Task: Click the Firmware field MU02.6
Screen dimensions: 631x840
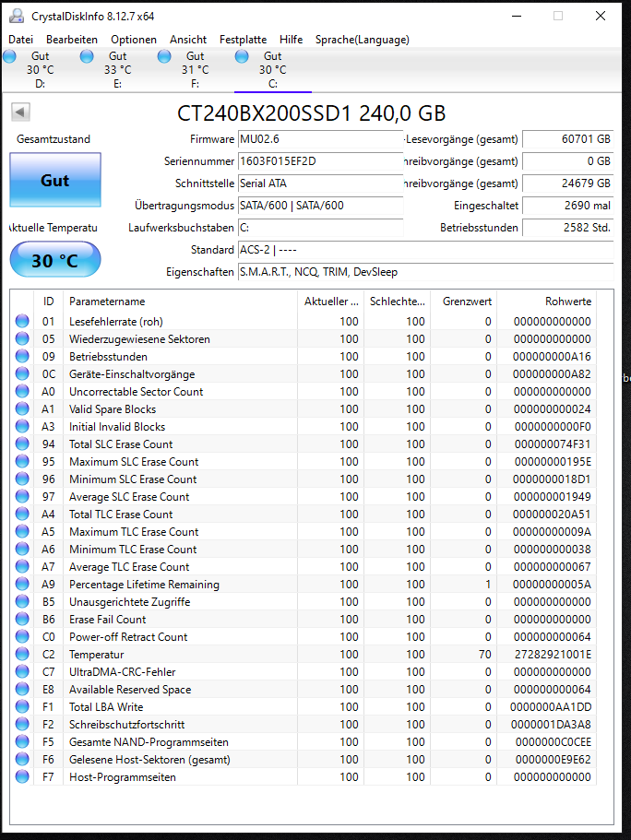Action: click(x=320, y=139)
